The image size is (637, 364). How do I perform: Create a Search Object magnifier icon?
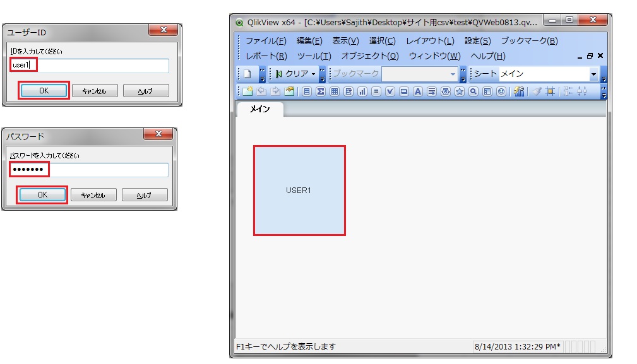click(x=473, y=91)
